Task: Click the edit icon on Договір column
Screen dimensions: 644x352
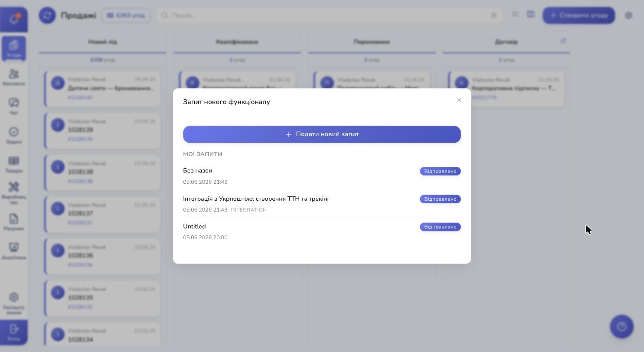Action: point(563,41)
